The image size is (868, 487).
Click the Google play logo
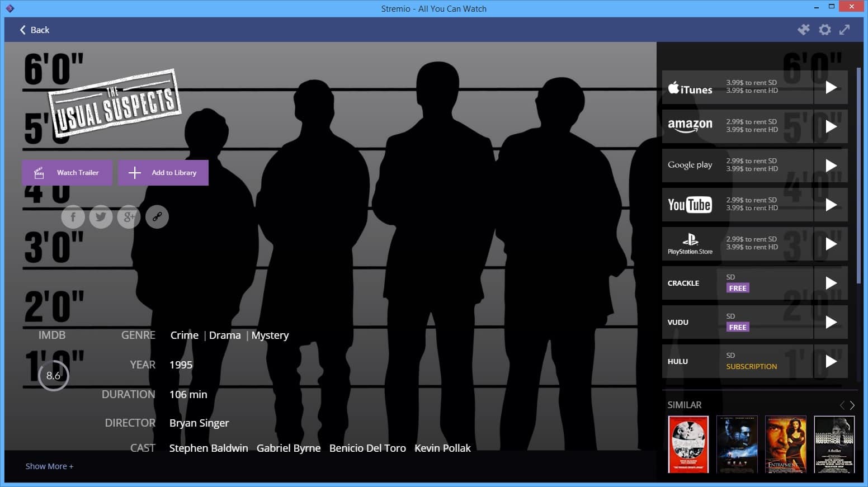click(x=690, y=165)
